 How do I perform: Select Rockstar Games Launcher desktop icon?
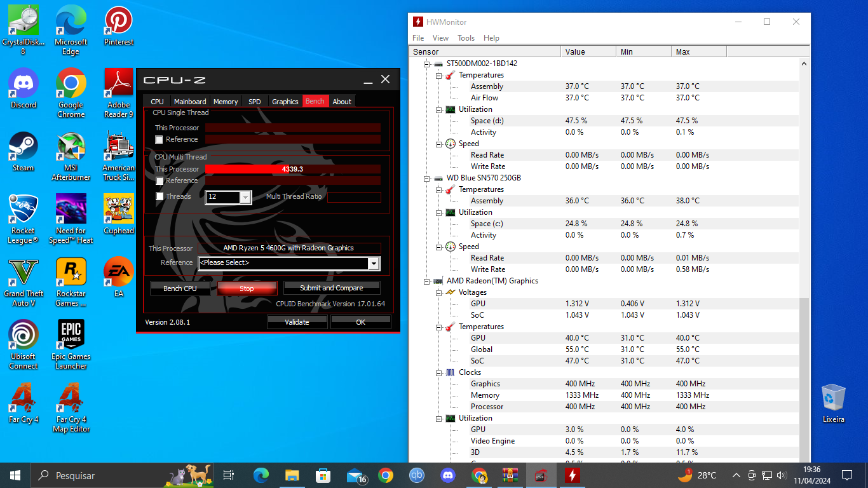(x=71, y=282)
